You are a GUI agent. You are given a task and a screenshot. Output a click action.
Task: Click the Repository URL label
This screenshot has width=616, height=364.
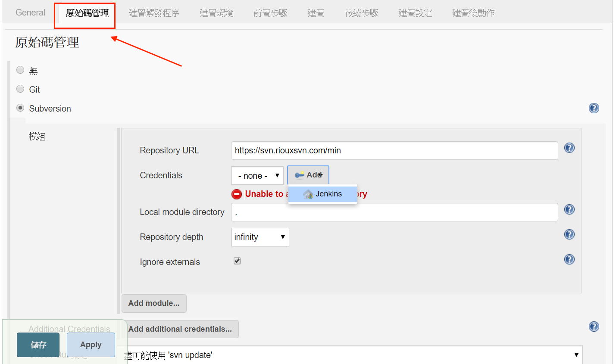pos(169,150)
